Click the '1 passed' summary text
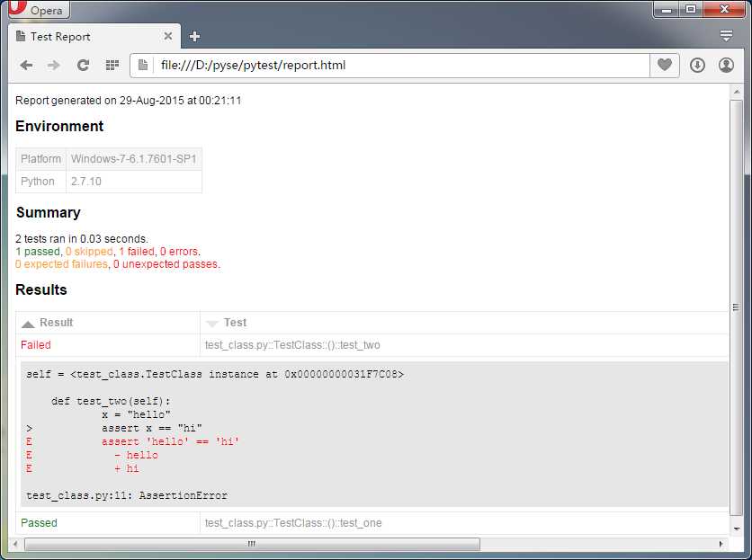The height and width of the screenshot is (560, 752). pyautogui.click(x=38, y=251)
